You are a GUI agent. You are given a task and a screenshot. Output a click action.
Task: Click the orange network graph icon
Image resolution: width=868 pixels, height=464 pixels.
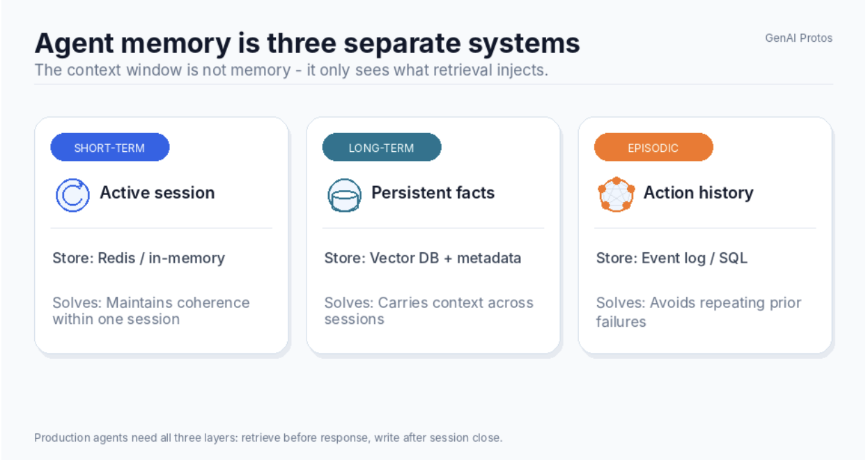pyautogui.click(x=617, y=195)
